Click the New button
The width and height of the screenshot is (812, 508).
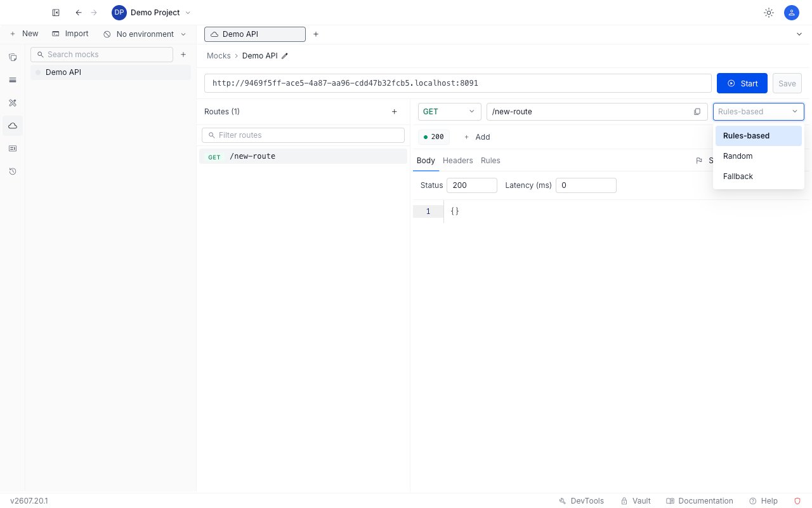click(24, 34)
